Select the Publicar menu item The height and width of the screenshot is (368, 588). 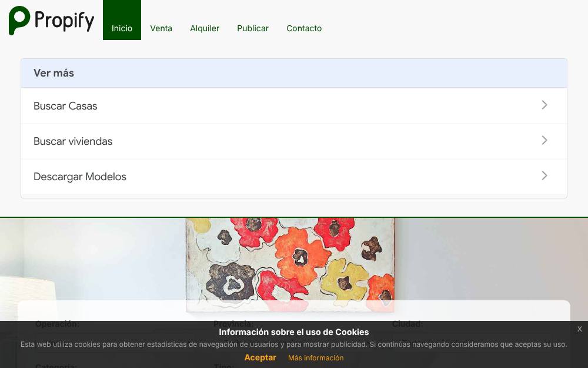(253, 28)
